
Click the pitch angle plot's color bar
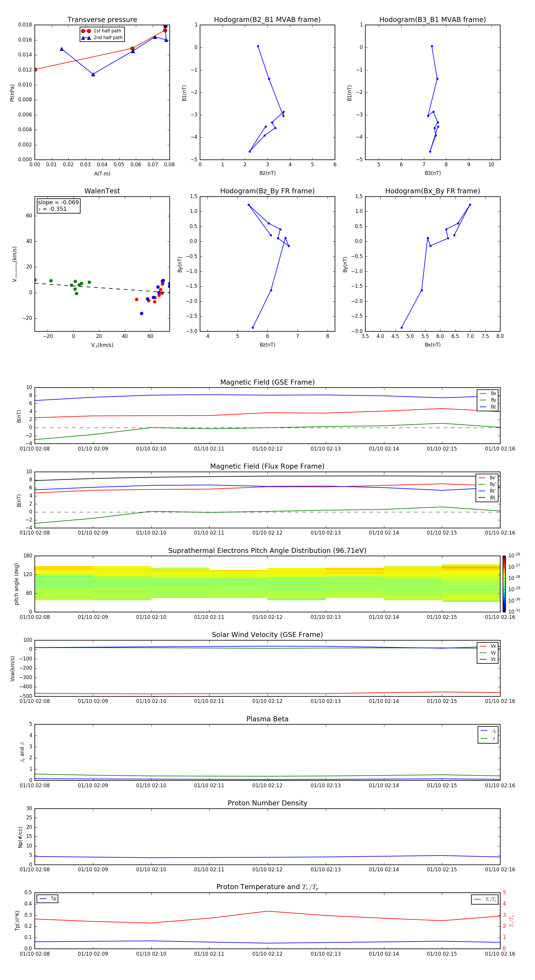[504, 584]
